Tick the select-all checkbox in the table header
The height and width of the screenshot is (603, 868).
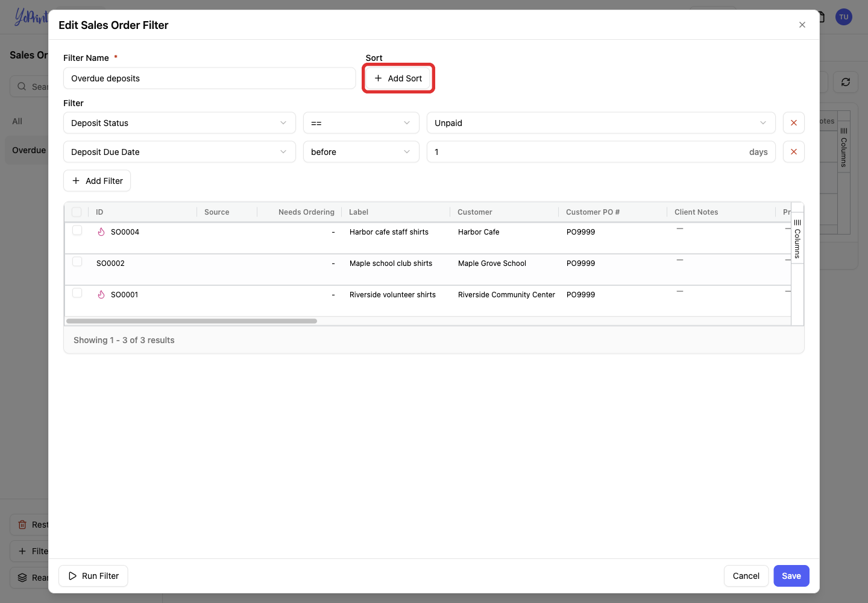pyautogui.click(x=77, y=212)
